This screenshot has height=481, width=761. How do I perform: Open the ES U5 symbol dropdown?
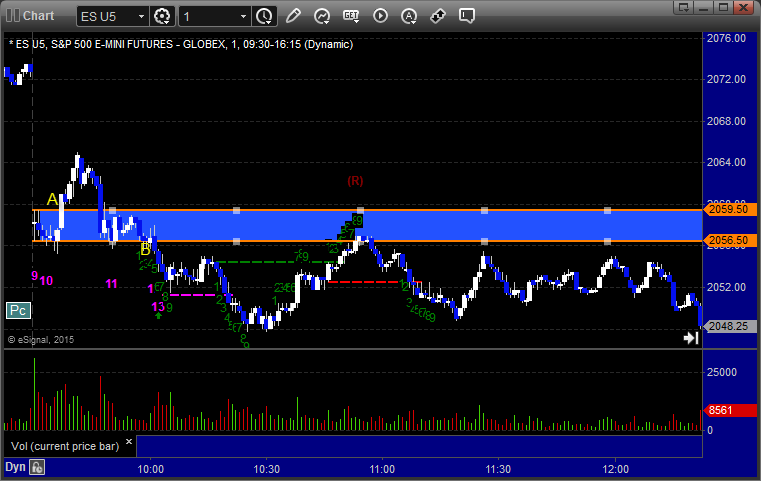[141, 17]
